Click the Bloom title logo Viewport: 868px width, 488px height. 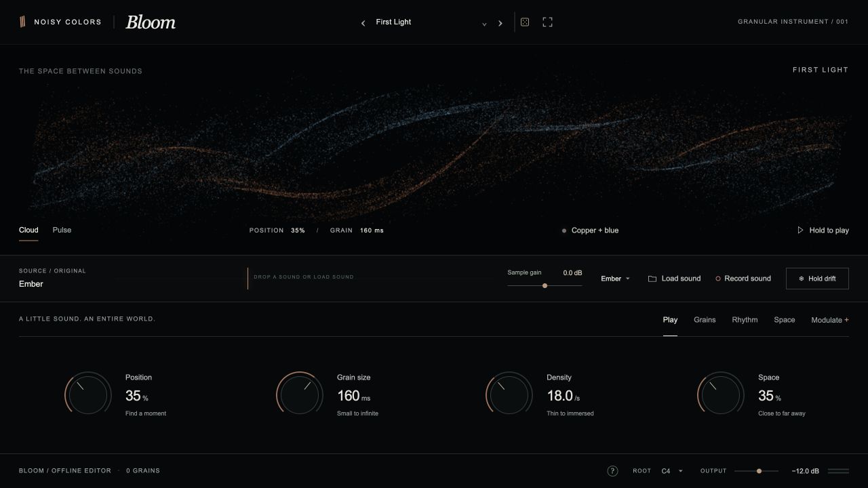(x=151, y=22)
